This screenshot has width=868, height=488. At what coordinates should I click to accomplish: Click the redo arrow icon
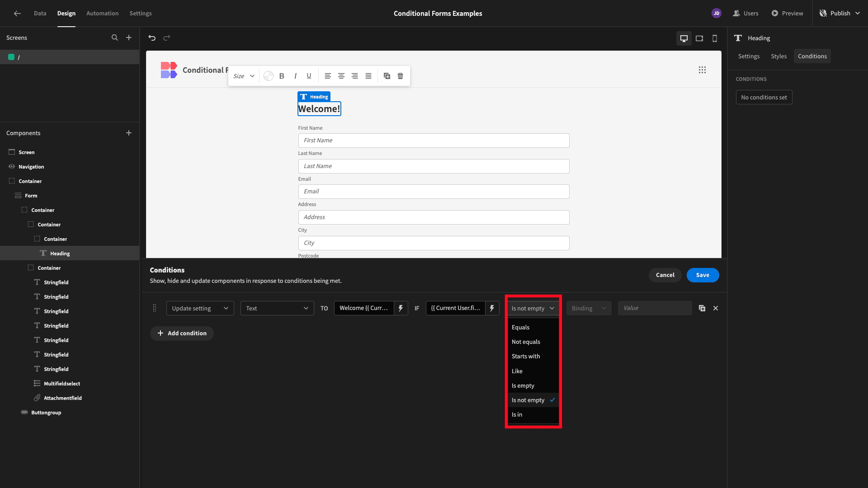coord(167,38)
